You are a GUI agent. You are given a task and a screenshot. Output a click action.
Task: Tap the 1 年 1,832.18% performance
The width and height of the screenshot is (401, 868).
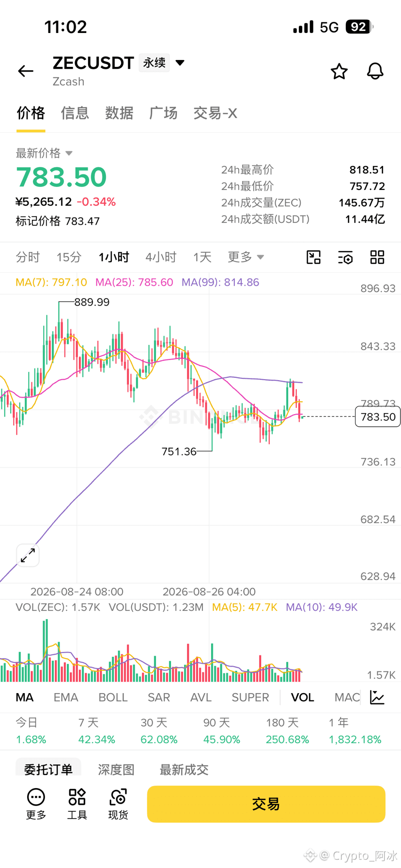coord(355,731)
